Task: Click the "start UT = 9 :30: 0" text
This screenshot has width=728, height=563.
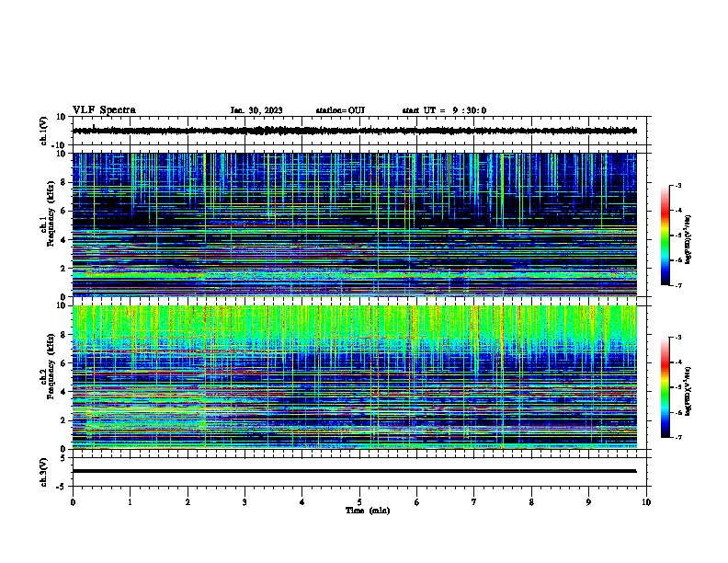Action: click(x=444, y=110)
